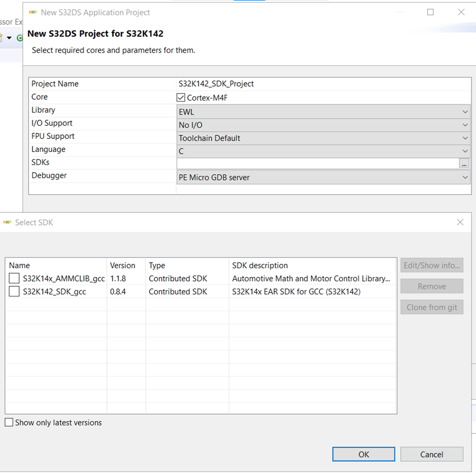This screenshot has height=473, width=476.
Task: Click the Project Name text field
Action: [x=322, y=84]
